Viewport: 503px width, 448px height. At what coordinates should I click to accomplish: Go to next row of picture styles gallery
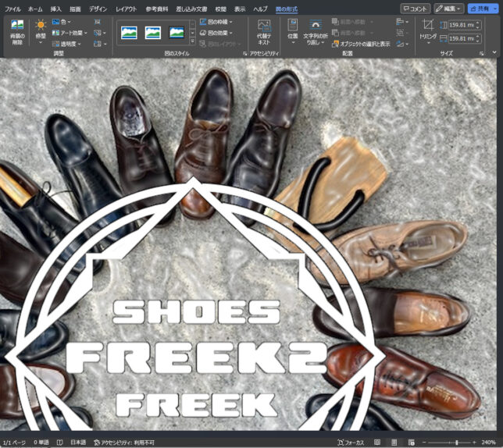(192, 33)
